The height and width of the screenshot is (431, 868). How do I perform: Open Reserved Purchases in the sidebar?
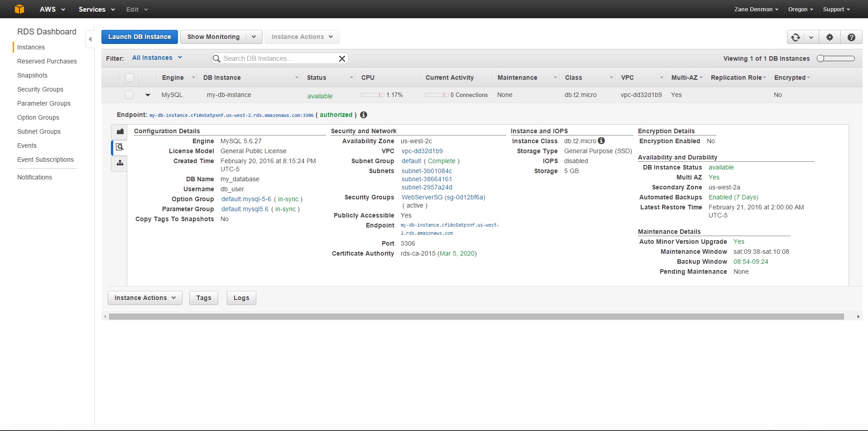pyautogui.click(x=47, y=61)
